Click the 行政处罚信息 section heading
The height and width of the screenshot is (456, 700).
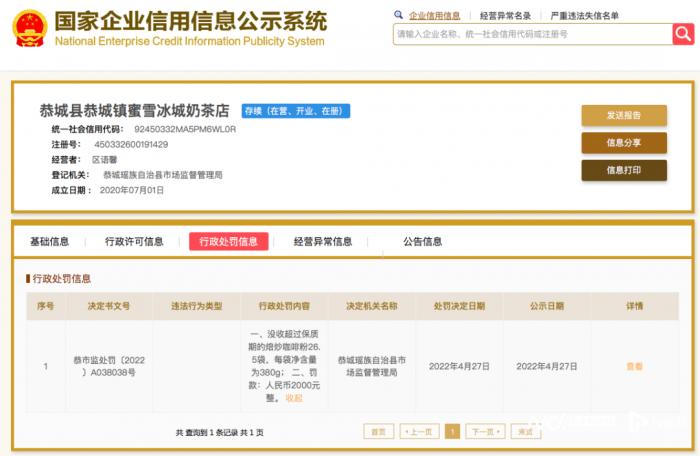(62, 279)
